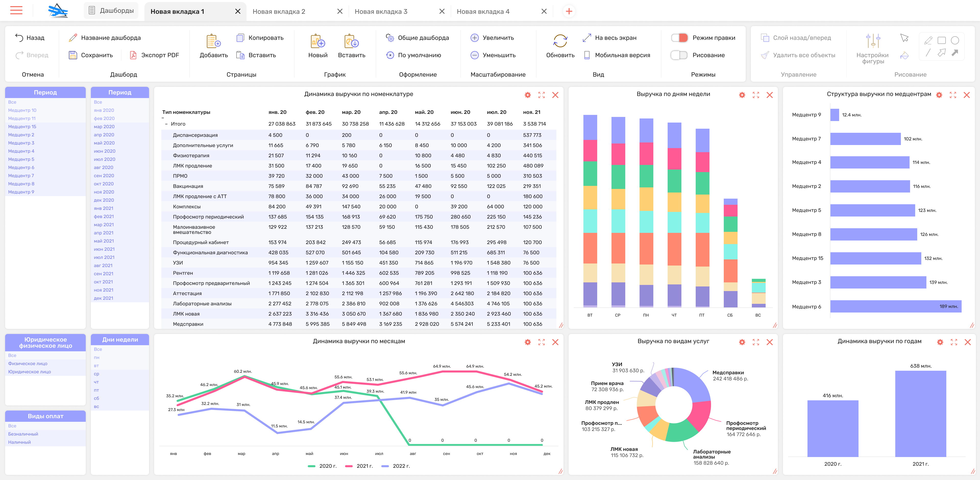Switch to Новая вкладка 3 tab
Image resolution: width=980 pixels, height=480 pixels.
pos(381,11)
